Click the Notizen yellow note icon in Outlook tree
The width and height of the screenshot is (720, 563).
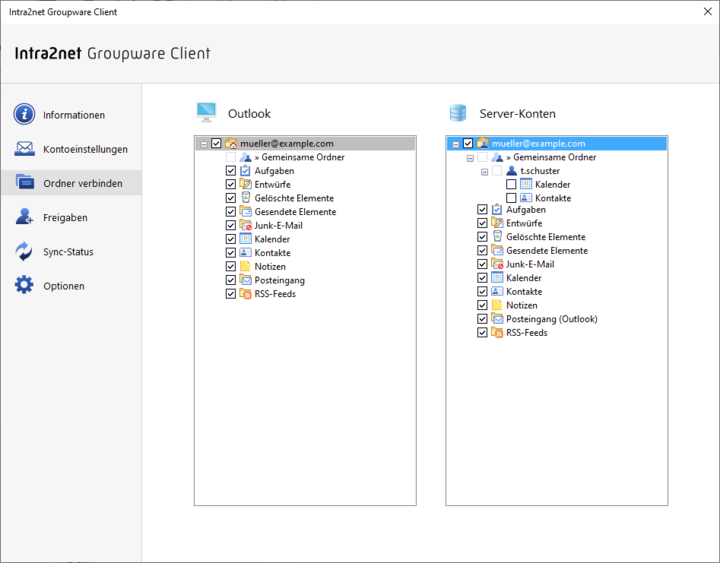click(245, 266)
